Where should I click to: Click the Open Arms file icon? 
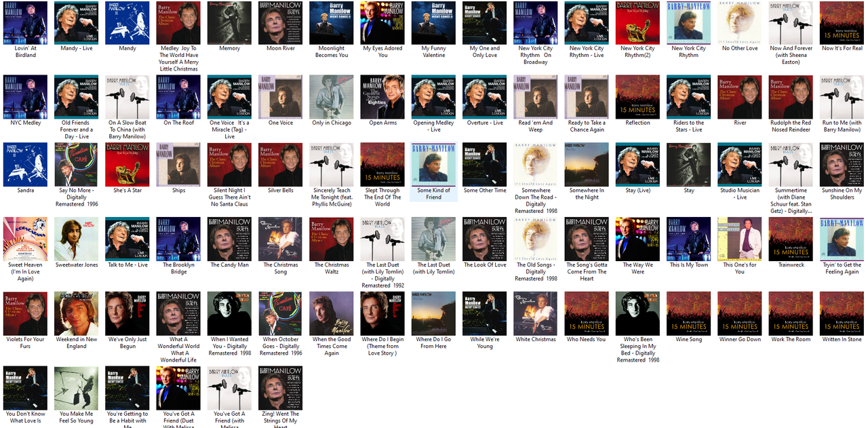coord(382,97)
